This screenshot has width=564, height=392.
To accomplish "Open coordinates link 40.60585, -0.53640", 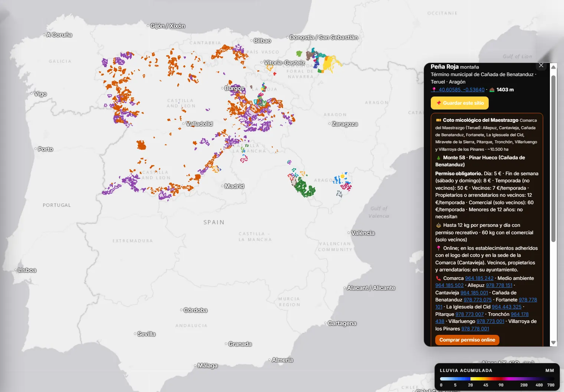I will (462, 89).
